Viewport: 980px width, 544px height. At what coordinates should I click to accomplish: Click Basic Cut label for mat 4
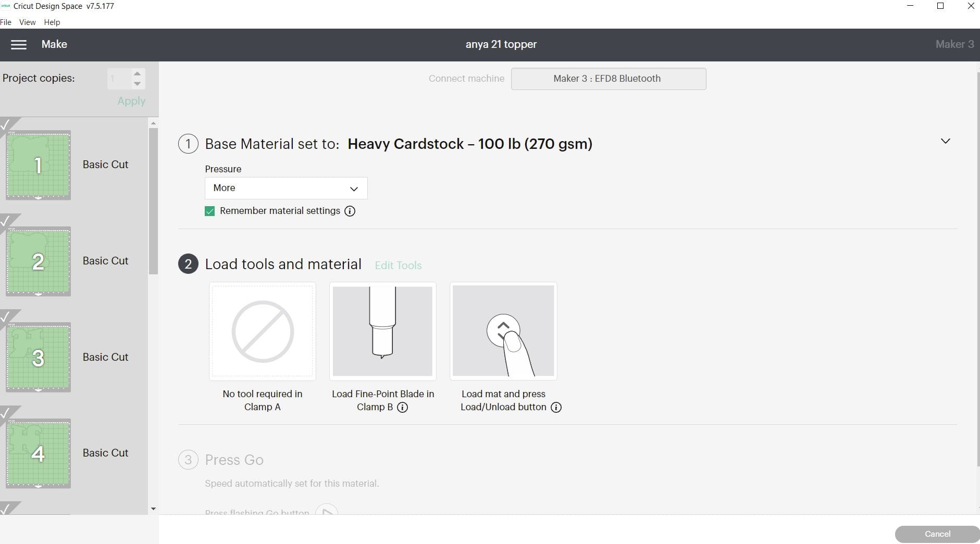pyautogui.click(x=105, y=453)
